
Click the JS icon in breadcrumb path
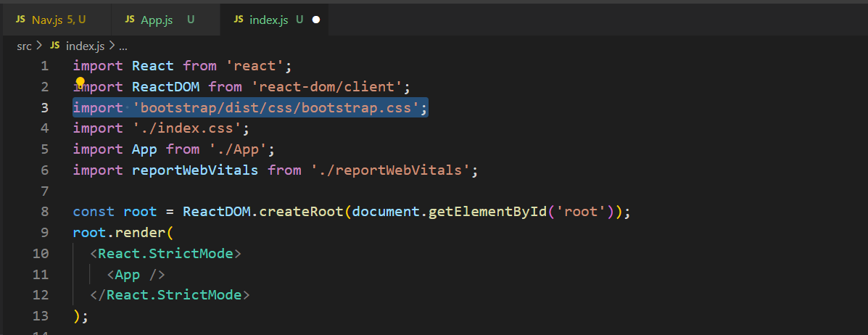click(55, 46)
